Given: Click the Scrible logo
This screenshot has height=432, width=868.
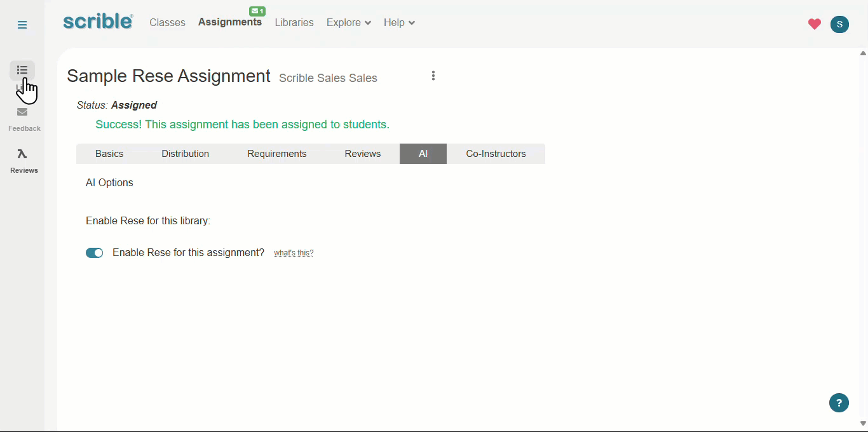Looking at the screenshot, I should pos(98,22).
